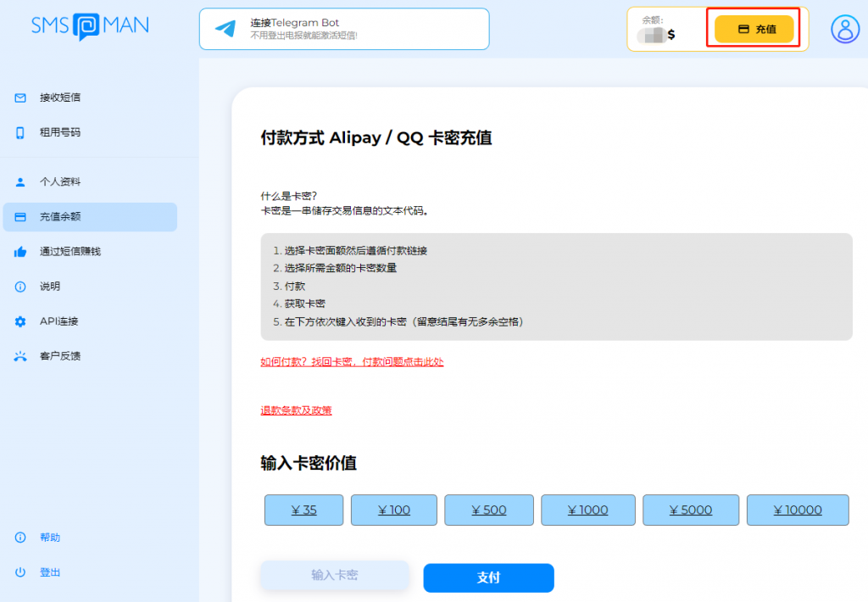Click the phone icon beside 租用号码
Screen dimensions: 868x602
pos(20,133)
